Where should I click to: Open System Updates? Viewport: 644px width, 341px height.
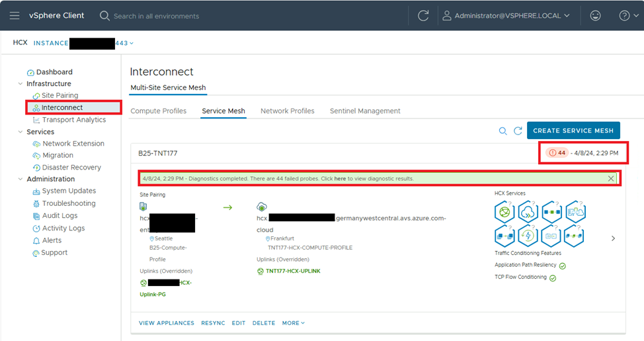click(64, 191)
